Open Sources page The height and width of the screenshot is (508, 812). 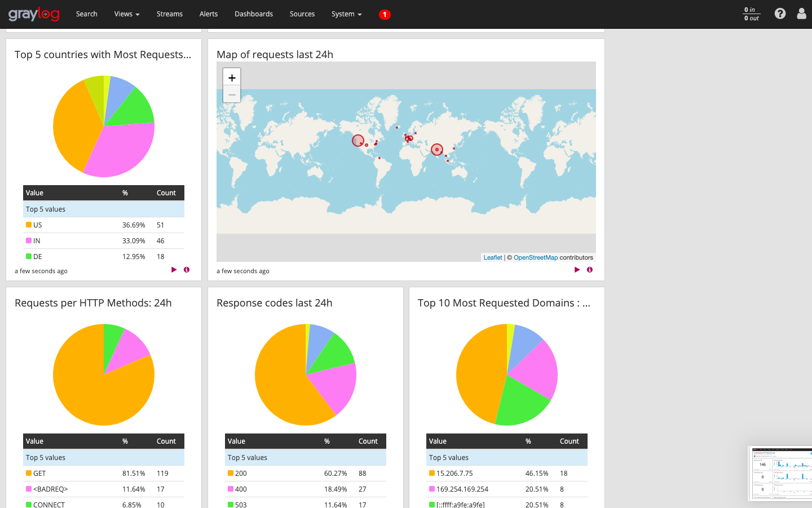[302, 14]
